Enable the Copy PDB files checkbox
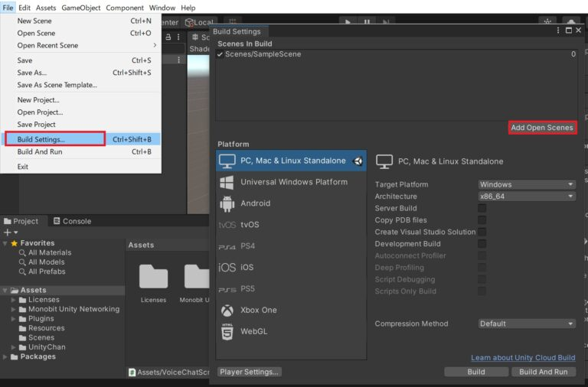588x387 pixels. click(482, 220)
